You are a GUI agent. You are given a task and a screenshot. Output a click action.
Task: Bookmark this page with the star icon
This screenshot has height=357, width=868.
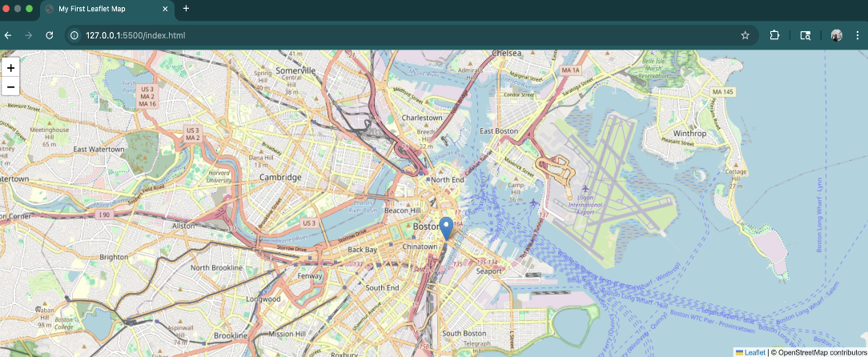click(x=745, y=35)
